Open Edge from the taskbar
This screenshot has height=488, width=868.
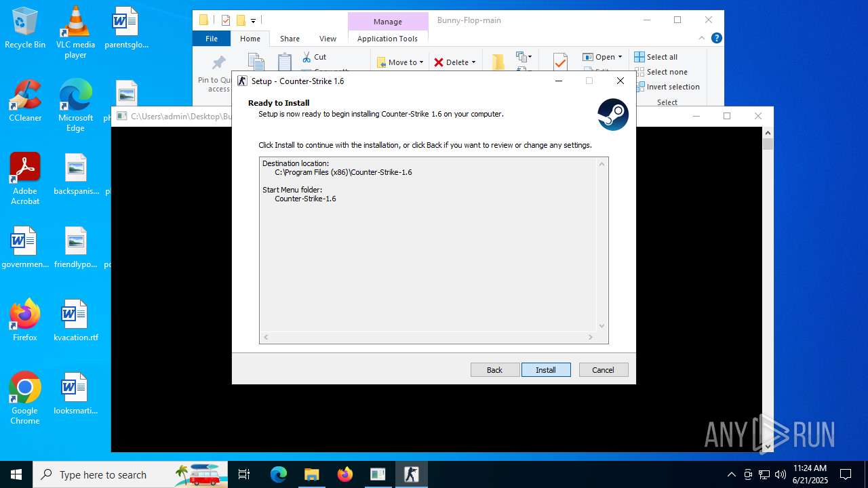[x=279, y=474]
